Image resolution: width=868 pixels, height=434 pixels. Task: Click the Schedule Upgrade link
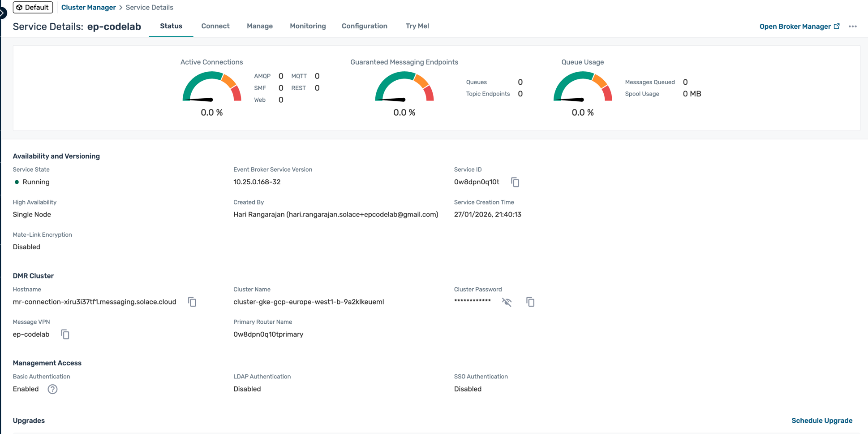[821, 421]
